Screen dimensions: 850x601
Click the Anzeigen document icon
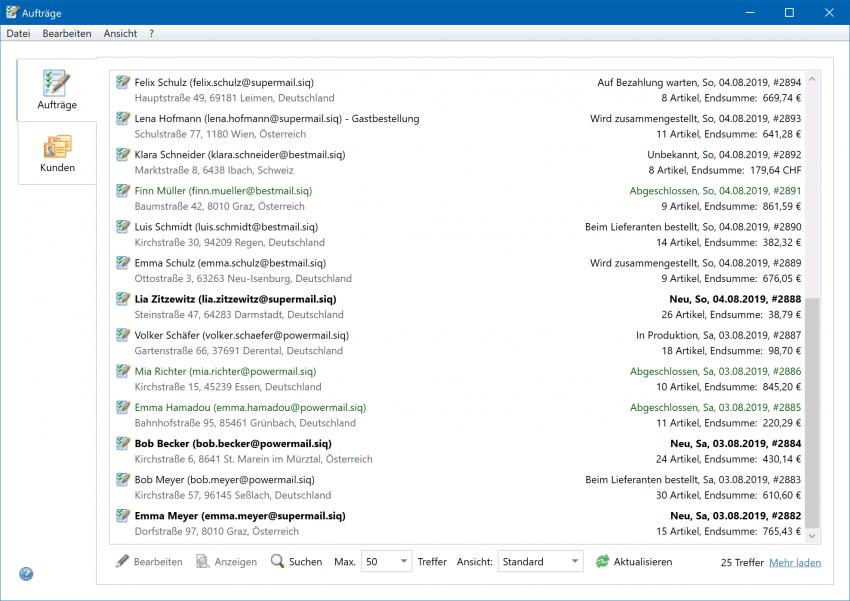pos(204,562)
